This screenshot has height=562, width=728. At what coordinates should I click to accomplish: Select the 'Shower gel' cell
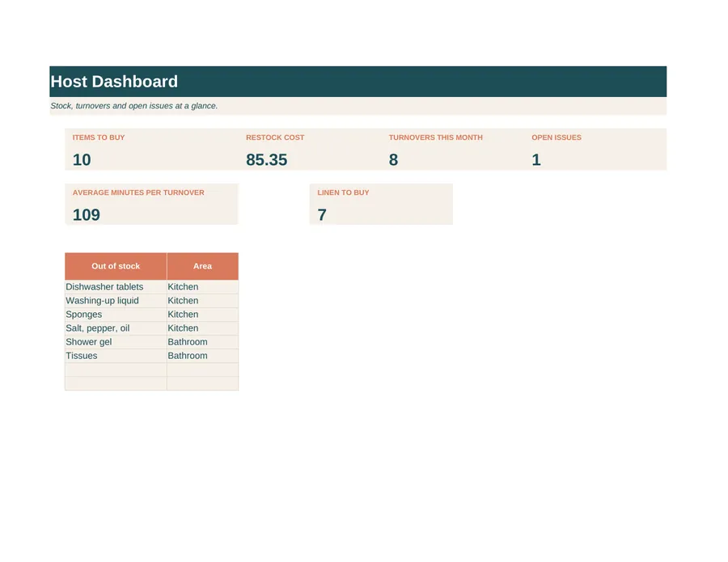click(116, 342)
